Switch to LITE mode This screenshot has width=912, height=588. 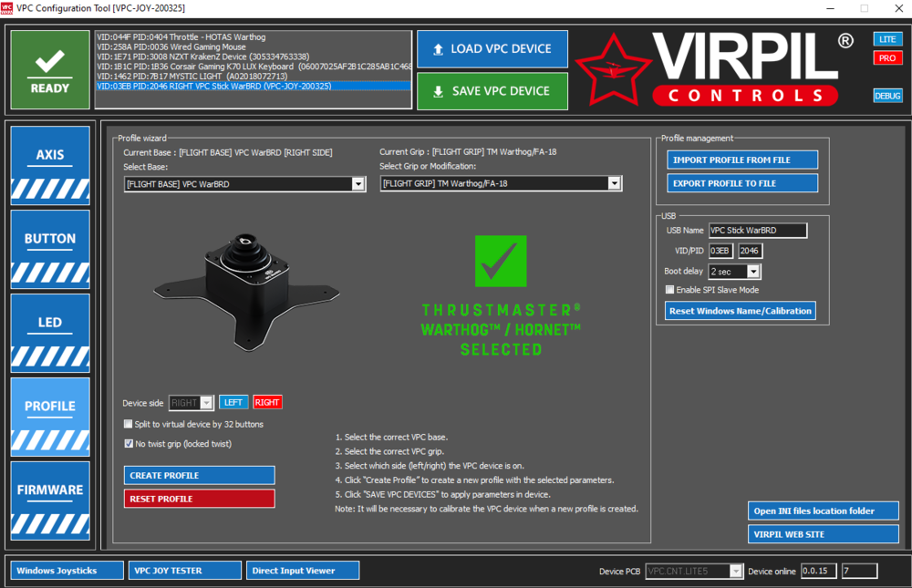(x=887, y=39)
